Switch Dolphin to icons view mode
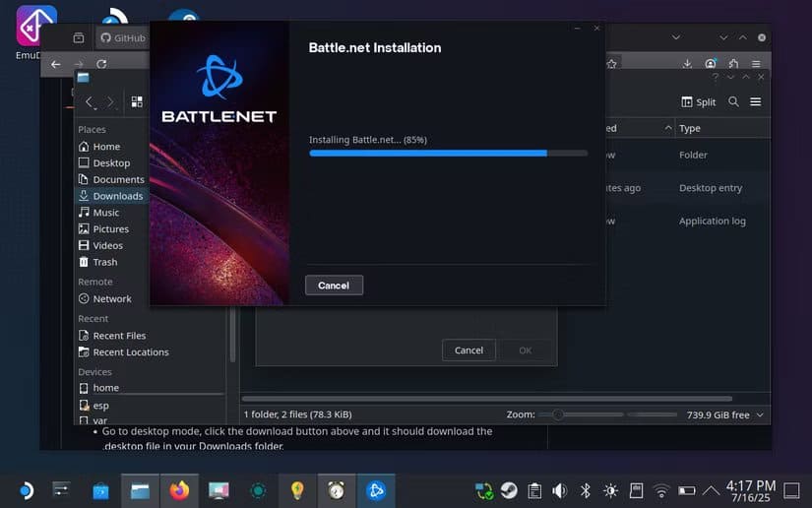 [137, 102]
